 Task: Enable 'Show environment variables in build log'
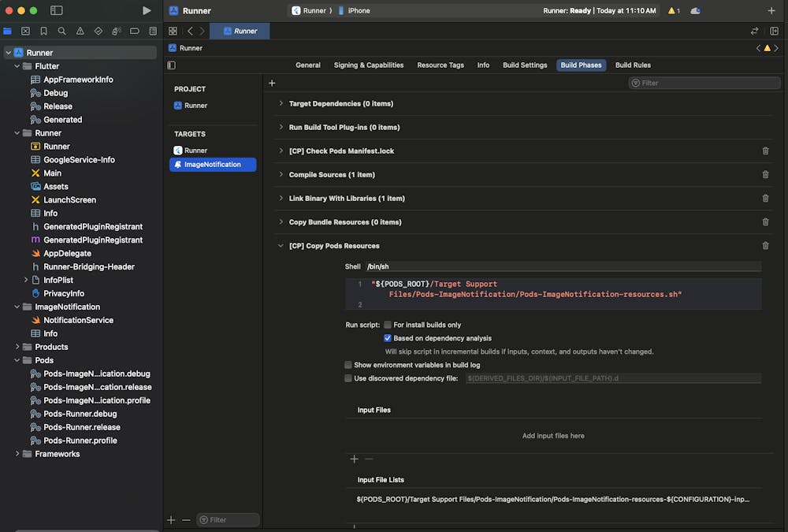pos(348,365)
